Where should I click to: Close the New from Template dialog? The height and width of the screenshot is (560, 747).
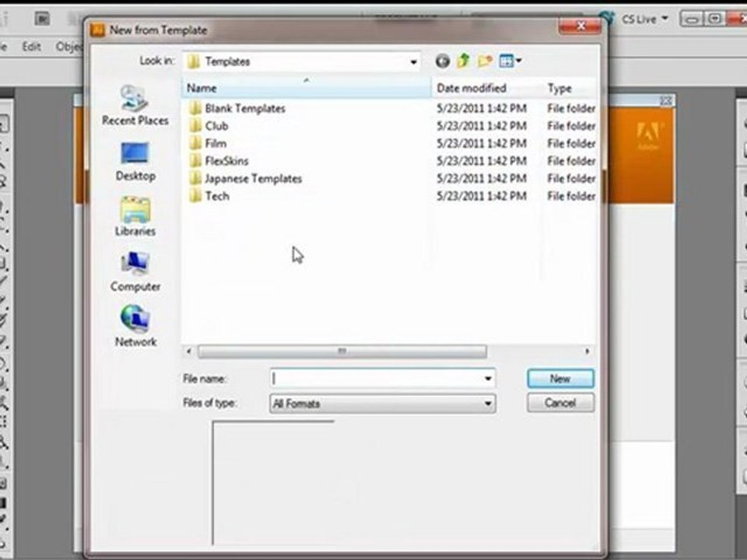click(580, 26)
